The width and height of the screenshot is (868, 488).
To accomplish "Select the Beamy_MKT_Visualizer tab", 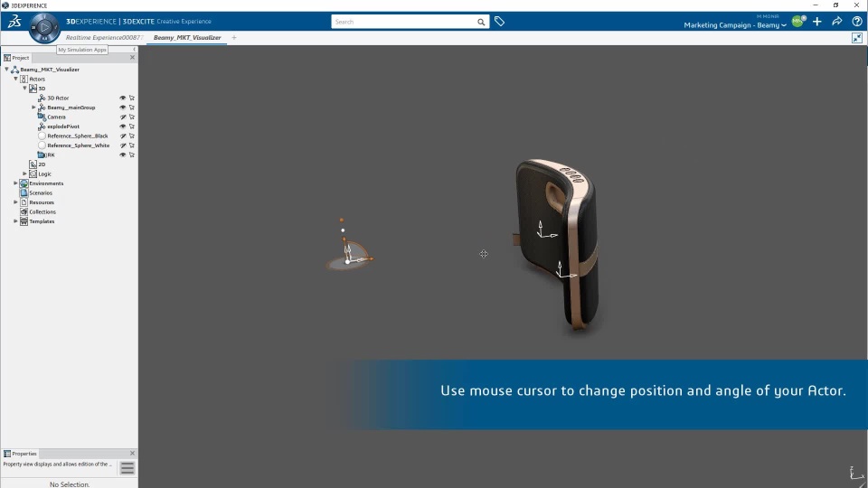I will pyautogui.click(x=187, y=38).
